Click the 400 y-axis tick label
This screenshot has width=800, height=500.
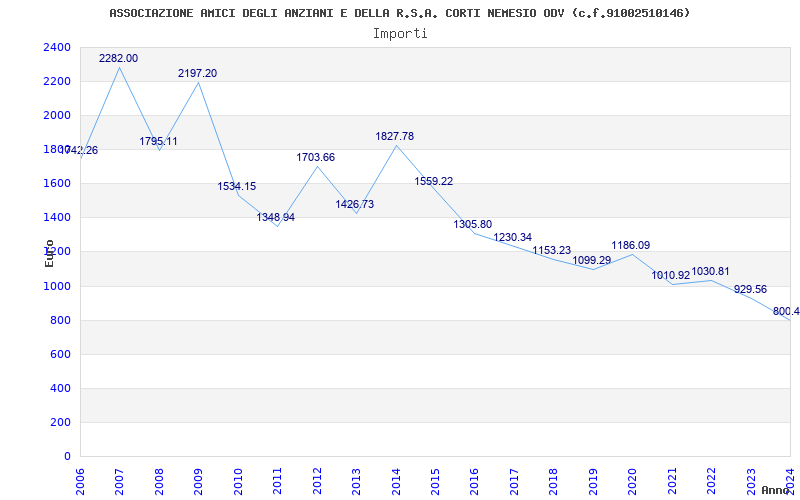pos(60,389)
